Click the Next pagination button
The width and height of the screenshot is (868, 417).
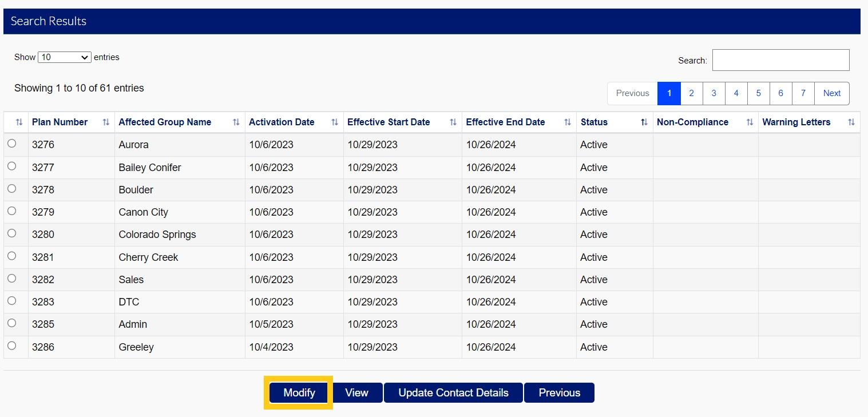(x=831, y=93)
